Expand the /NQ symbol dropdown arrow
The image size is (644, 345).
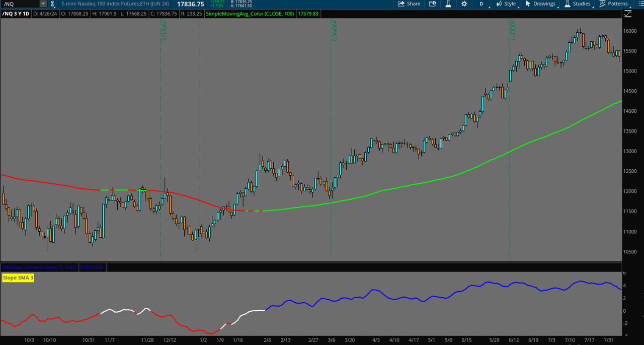[x=43, y=4]
